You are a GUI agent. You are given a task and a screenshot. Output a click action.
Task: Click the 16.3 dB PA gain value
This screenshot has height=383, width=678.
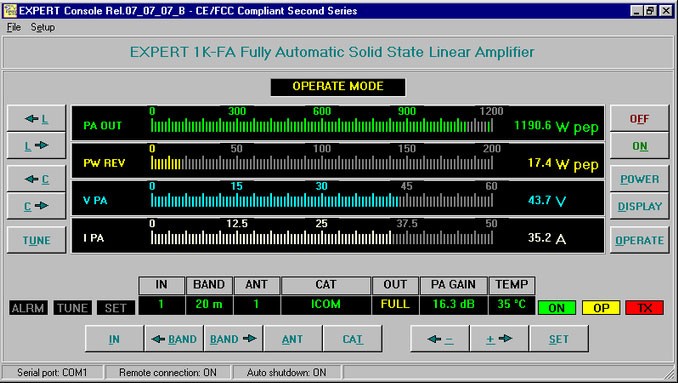point(454,304)
